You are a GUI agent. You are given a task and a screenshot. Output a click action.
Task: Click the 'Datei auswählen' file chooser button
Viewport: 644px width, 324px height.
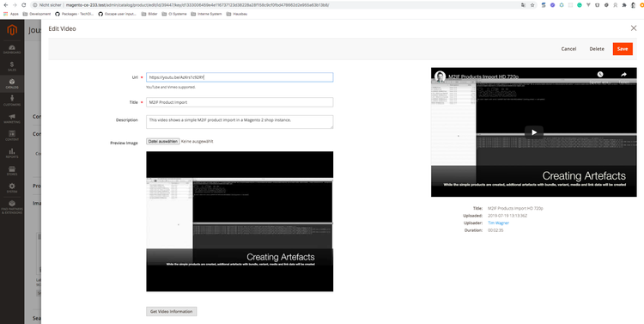pyautogui.click(x=163, y=142)
